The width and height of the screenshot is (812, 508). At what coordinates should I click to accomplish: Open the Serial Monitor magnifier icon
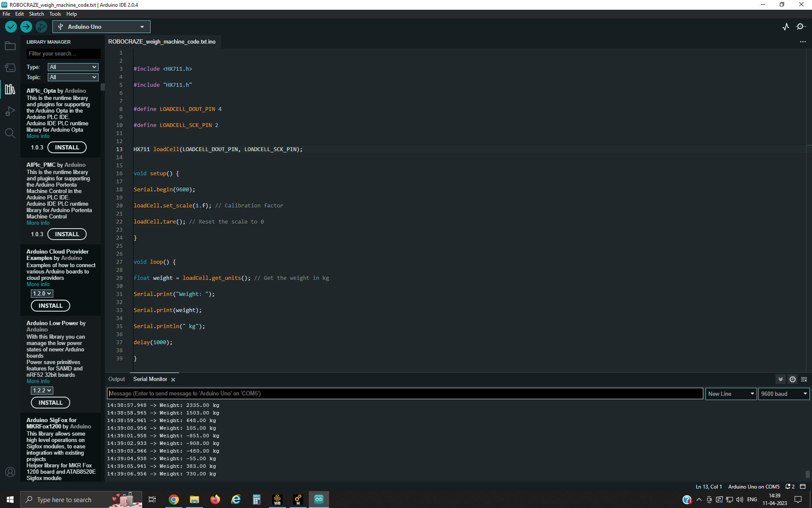(x=801, y=27)
